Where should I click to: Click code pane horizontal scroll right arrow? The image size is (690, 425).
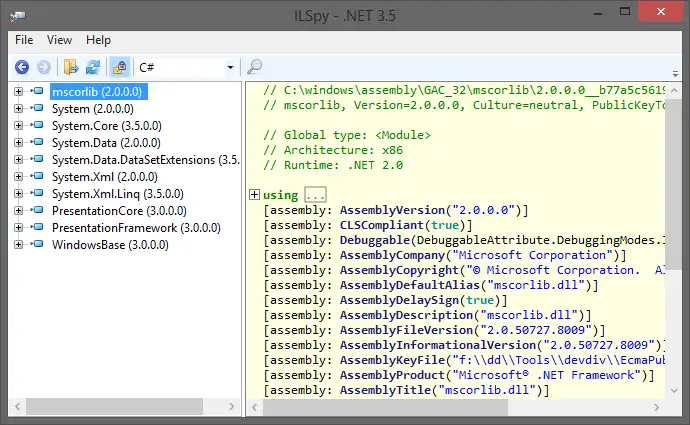click(656, 407)
